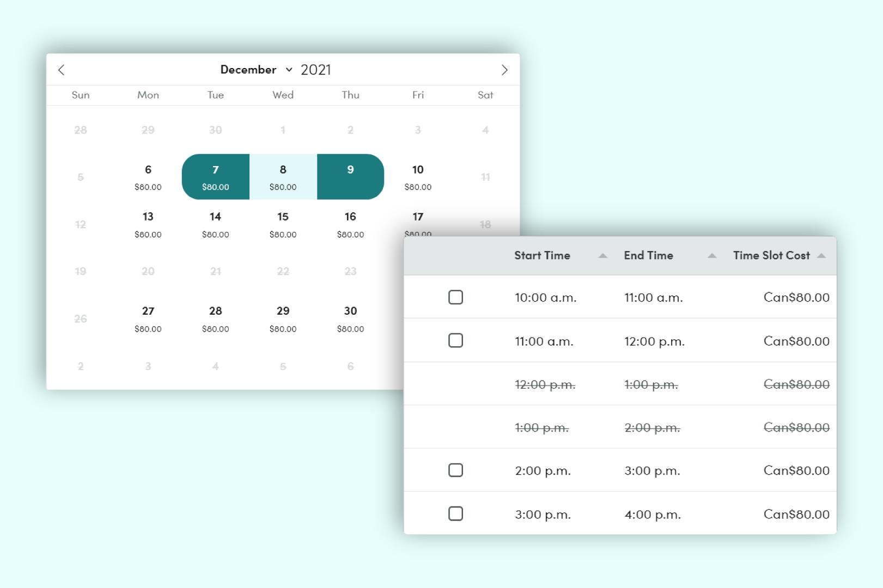Check the 10:00 a.m. time slot
Viewport: 883px width, 588px height.
(455, 297)
